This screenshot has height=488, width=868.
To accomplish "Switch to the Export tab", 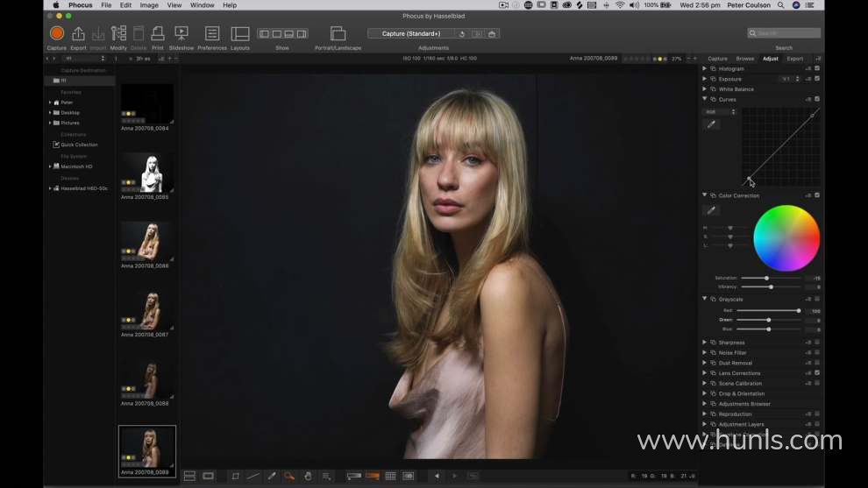I will [x=795, y=59].
